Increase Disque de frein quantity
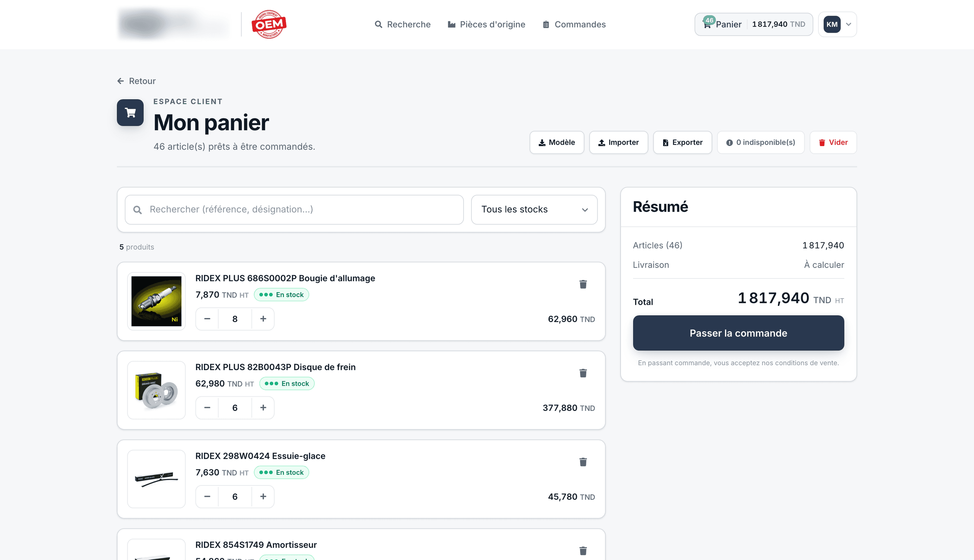Image resolution: width=974 pixels, height=560 pixels. click(x=263, y=408)
